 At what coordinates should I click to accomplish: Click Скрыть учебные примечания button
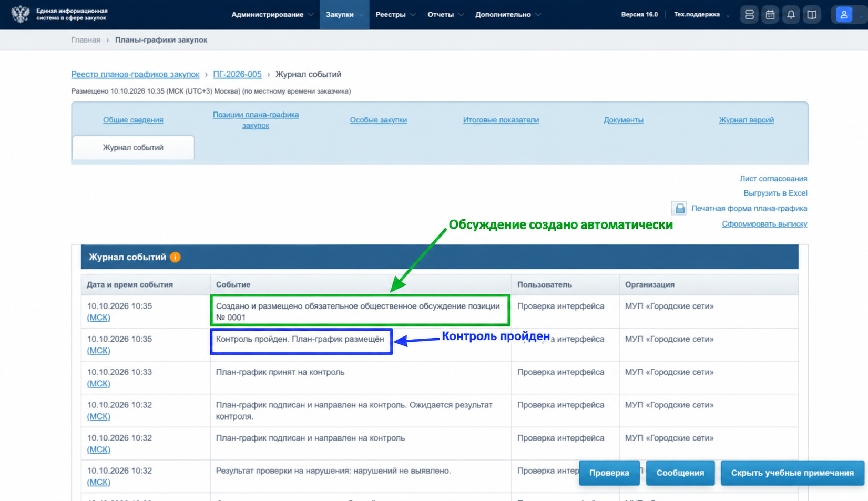coord(792,473)
